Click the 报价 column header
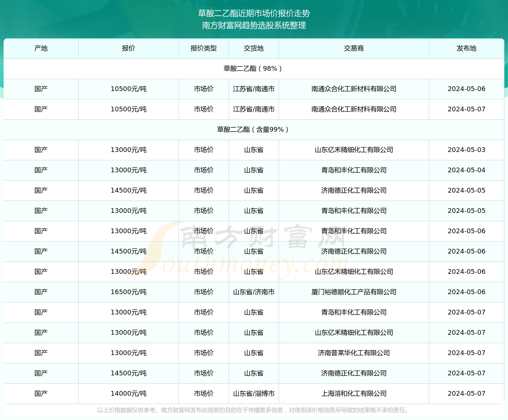 coord(128,48)
